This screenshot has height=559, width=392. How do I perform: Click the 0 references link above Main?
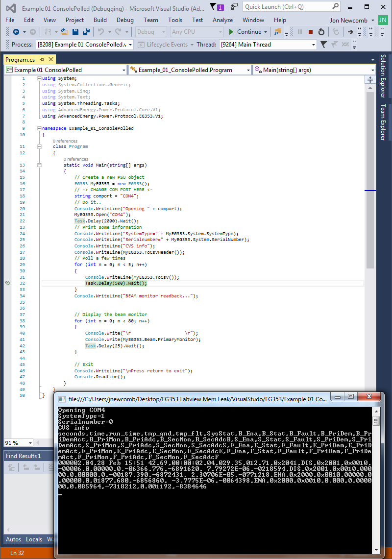pos(75,159)
